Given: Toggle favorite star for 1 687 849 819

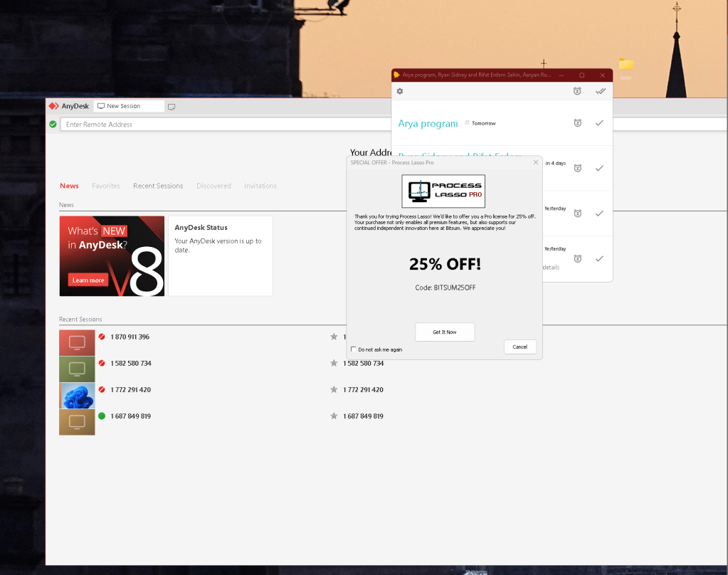Looking at the screenshot, I should tap(334, 416).
